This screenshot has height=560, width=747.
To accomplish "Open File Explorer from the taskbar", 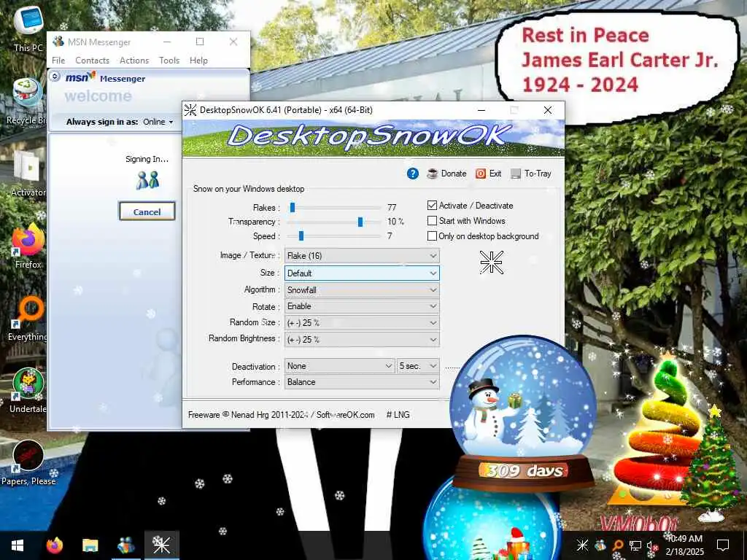I will point(90,545).
